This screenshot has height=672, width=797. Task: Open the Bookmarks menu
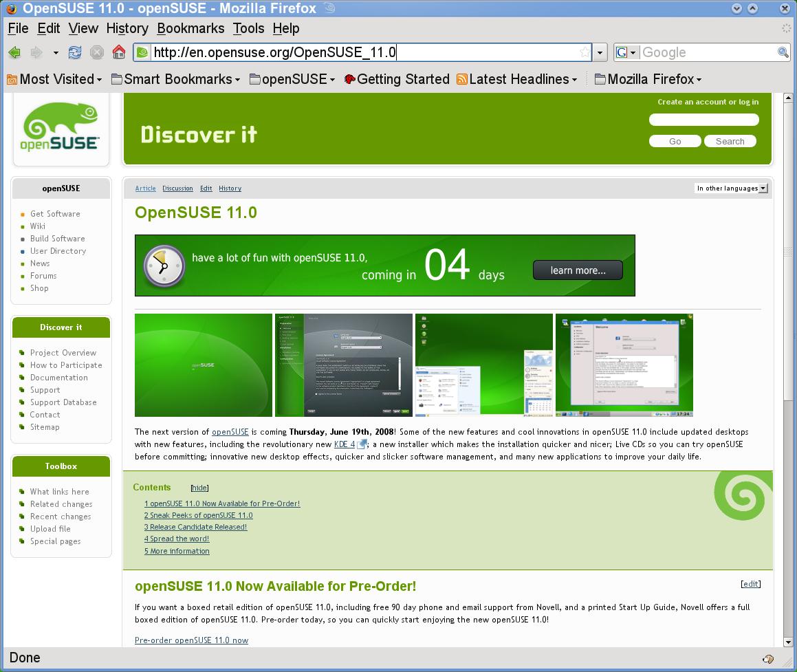point(190,28)
